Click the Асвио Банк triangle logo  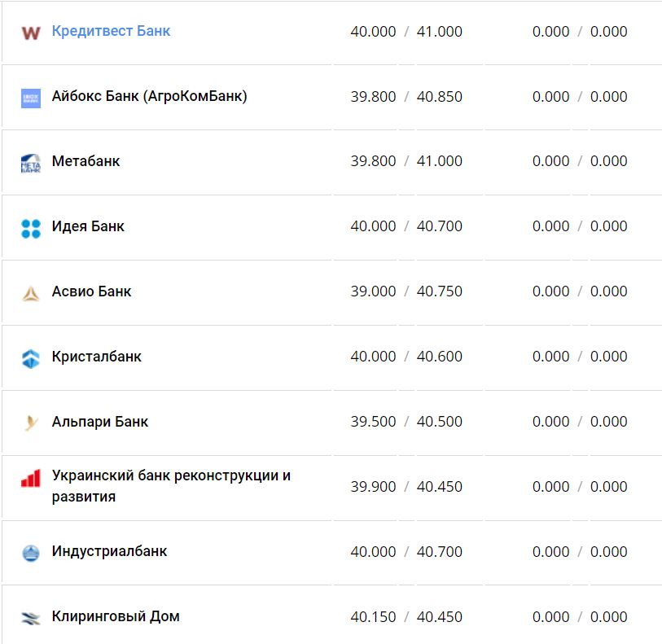coord(30,293)
